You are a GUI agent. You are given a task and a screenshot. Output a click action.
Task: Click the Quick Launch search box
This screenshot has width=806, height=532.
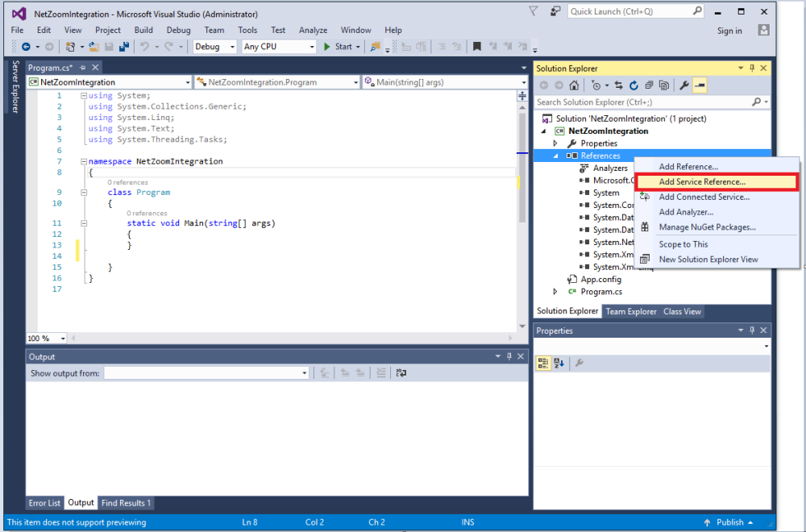(636, 11)
